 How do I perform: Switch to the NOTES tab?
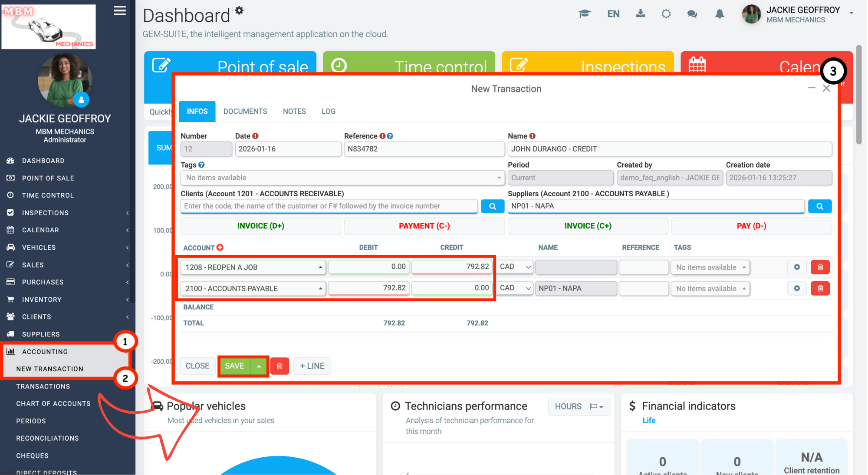point(294,111)
